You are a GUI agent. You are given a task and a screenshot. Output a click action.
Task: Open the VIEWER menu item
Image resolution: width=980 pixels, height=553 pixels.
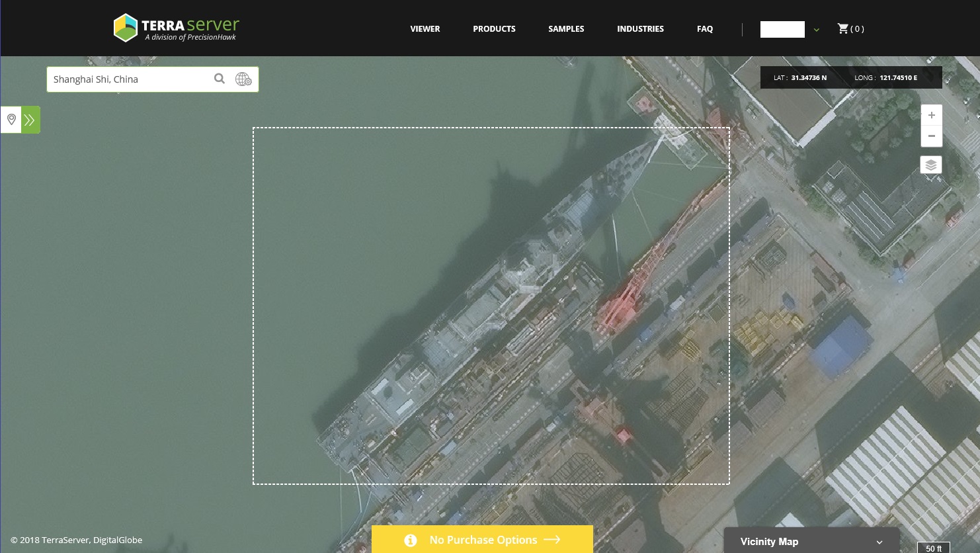coord(425,29)
